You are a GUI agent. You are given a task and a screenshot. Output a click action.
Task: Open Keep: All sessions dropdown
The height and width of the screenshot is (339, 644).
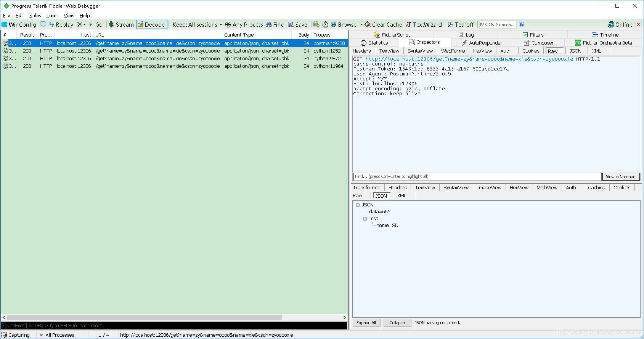(x=197, y=24)
